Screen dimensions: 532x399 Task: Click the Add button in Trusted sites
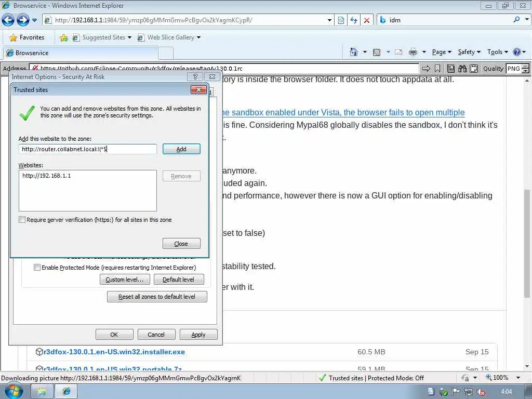coord(181,149)
